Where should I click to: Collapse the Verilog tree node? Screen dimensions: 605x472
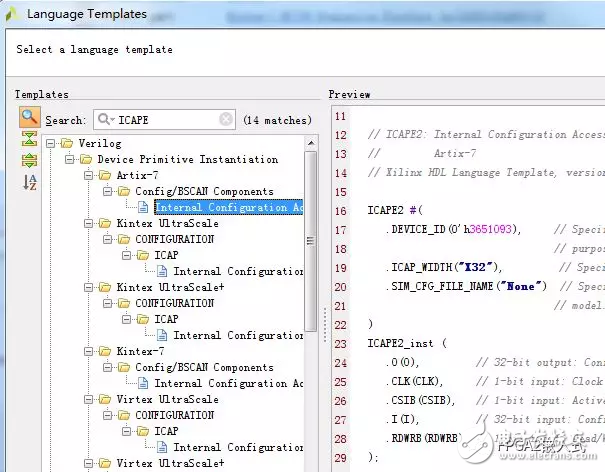pos(51,143)
